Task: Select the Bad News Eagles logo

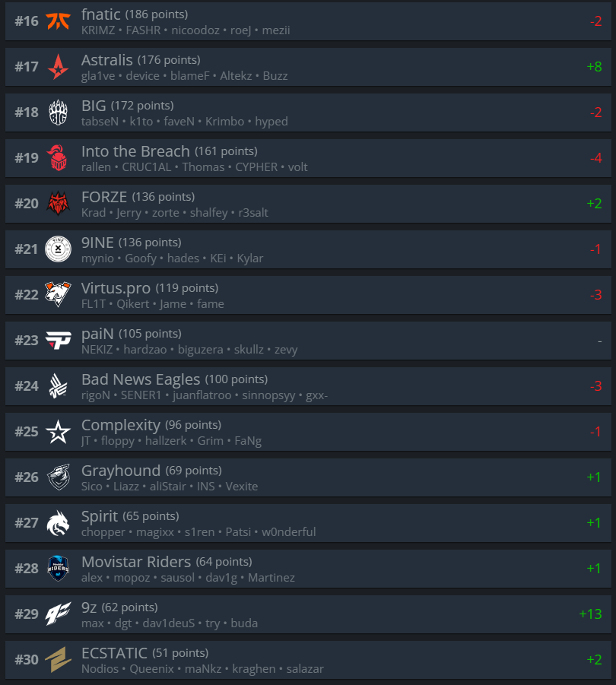Action: 58,385
